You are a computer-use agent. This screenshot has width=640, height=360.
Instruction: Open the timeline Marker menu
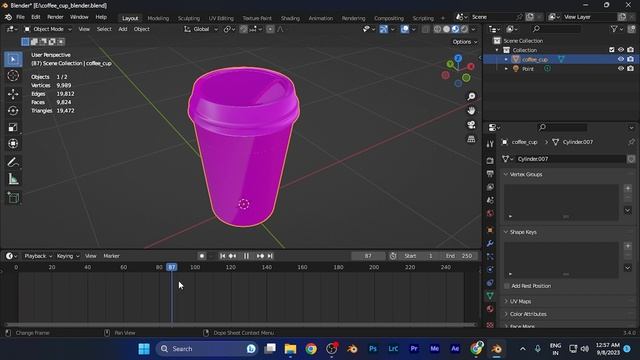111,256
